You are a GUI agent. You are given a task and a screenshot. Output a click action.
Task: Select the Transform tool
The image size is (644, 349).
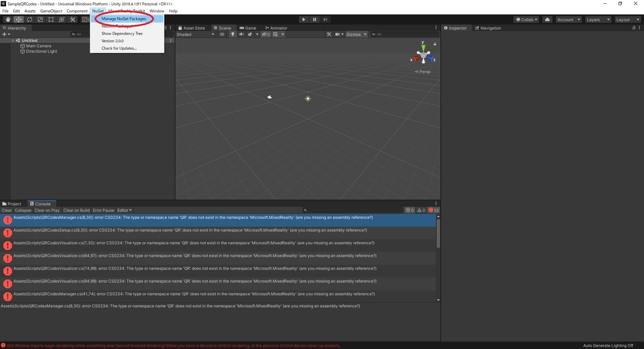pyautogui.click(x=61, y=19)
